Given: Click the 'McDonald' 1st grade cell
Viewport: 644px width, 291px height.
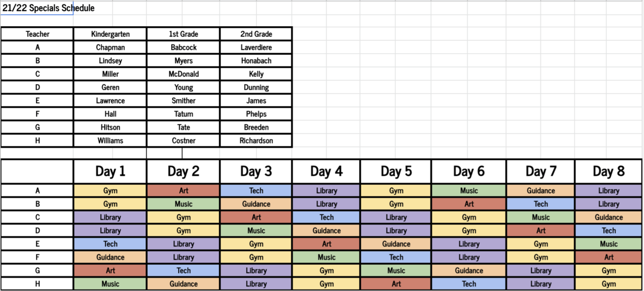Looking at the screenshot, I should click(x=184, y=74).
